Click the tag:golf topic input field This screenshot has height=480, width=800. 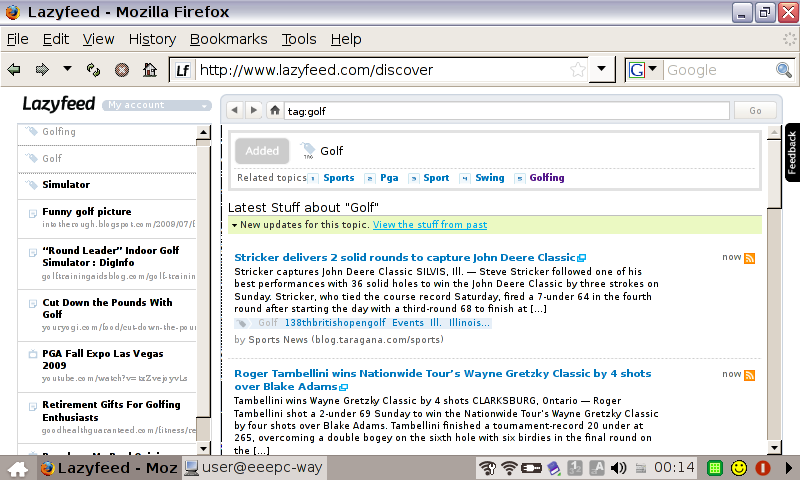507,111
